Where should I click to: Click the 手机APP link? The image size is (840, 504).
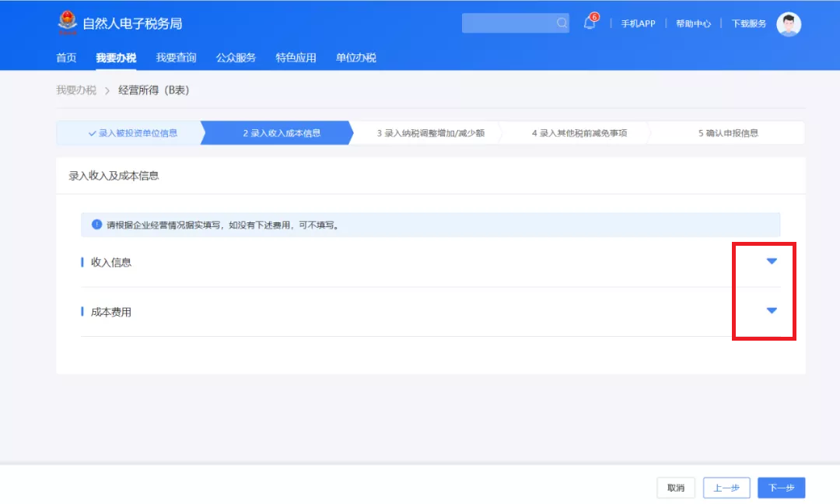(638, 24)
